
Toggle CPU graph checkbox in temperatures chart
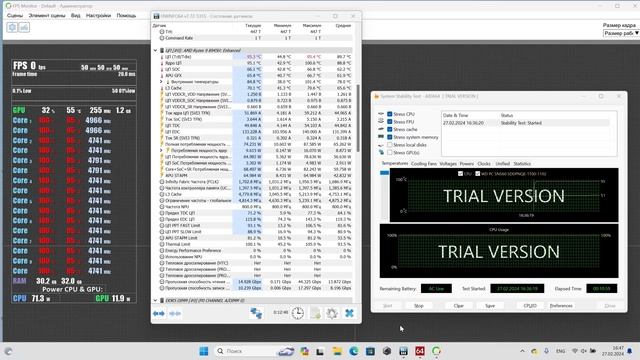tap(460, 173)
